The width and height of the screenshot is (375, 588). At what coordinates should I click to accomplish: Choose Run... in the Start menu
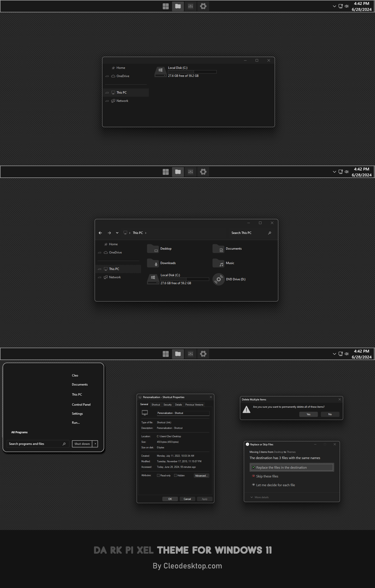(x=76, y=423)
